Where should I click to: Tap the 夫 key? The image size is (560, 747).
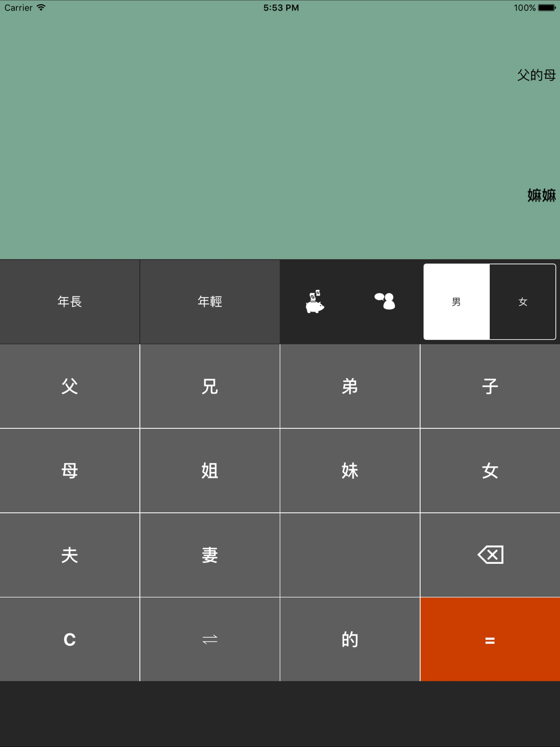[69, 555]
